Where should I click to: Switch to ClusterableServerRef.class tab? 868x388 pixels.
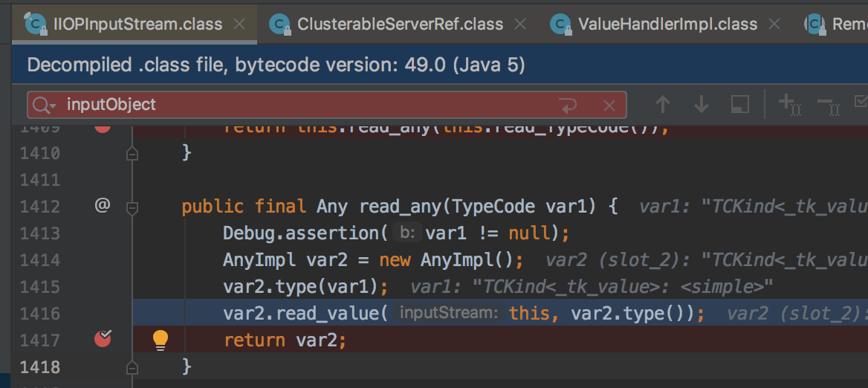(386, 25)
